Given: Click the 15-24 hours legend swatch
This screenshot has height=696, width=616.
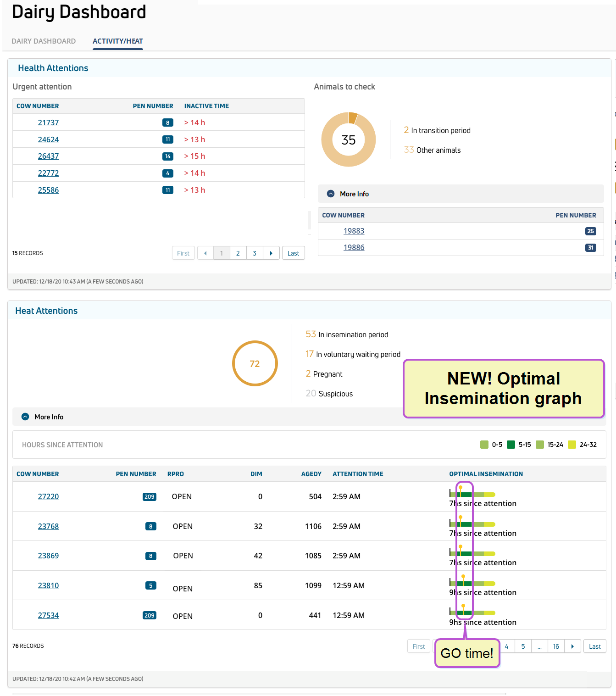Looking at the screenshot, I should pos(540,445).
